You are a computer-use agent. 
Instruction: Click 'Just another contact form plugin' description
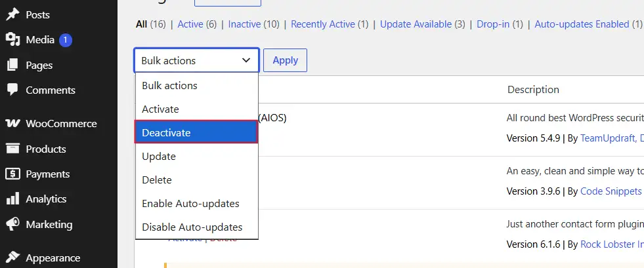pyautogui.click(x=575, y=224)
